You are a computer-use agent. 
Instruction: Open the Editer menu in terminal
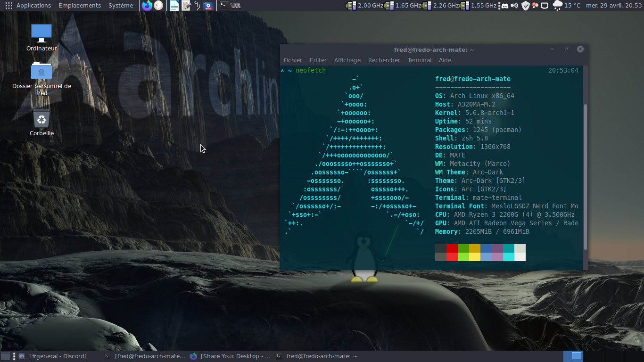coord(318,60)
